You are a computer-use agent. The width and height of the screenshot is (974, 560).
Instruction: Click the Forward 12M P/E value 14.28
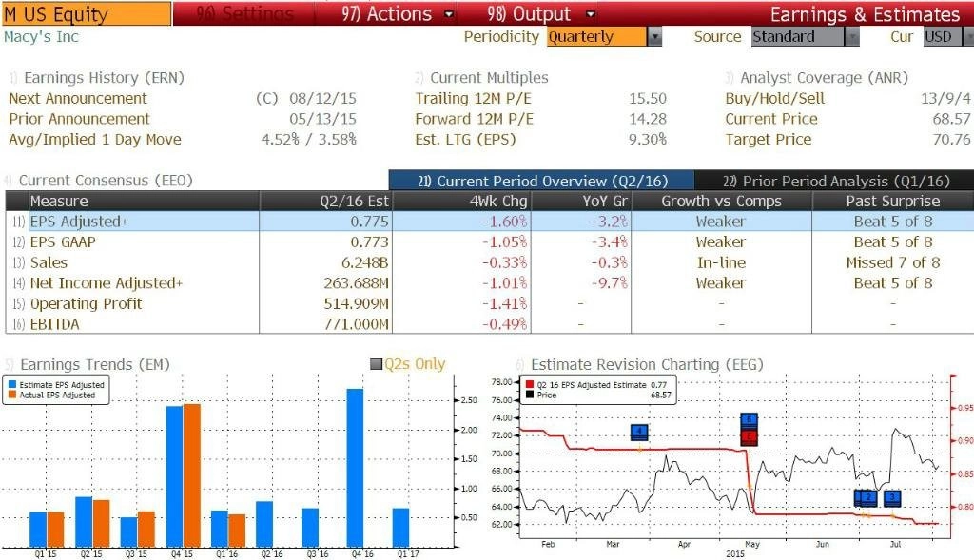click(x=647, y=119)
